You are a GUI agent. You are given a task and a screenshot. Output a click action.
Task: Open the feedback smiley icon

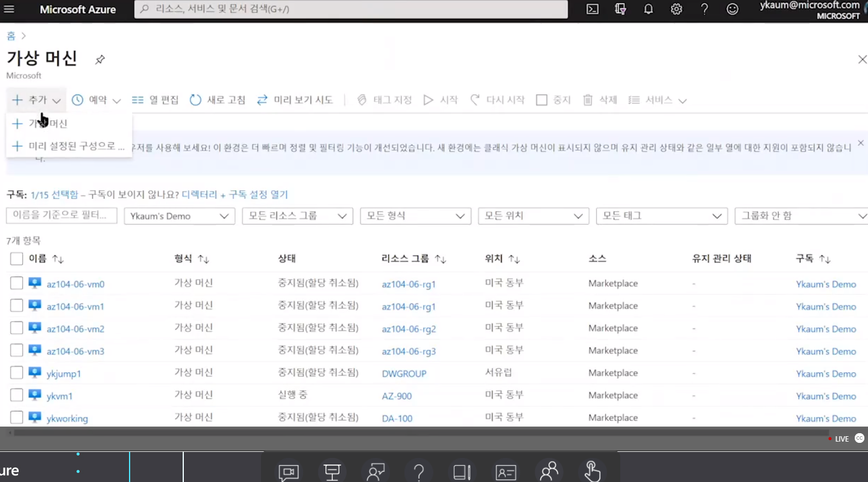point(732,9)
